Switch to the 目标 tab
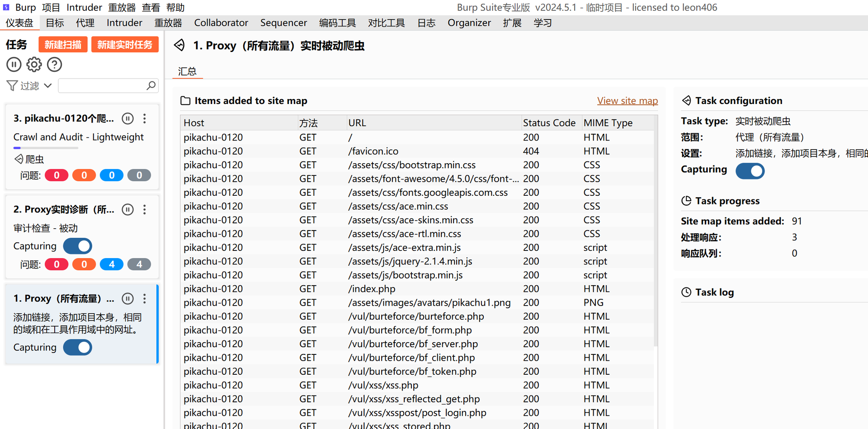This screenshot has width=868, height=429. point(55,23)
